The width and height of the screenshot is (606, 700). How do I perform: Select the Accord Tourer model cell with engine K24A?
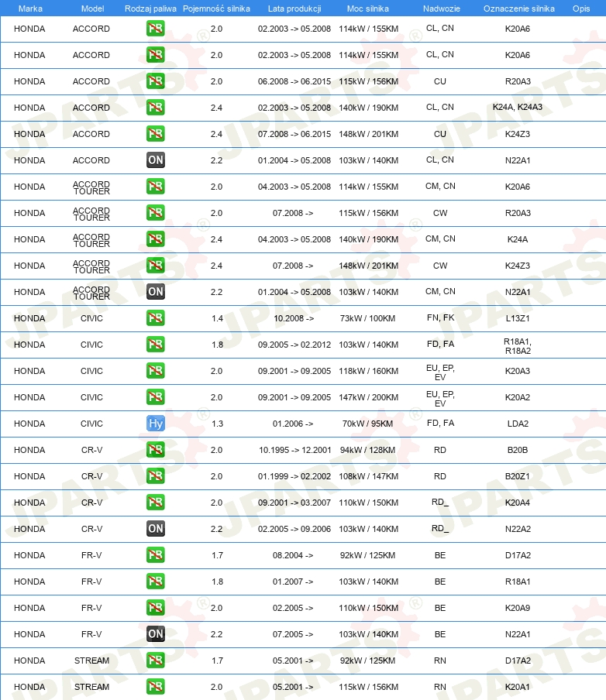91,240
